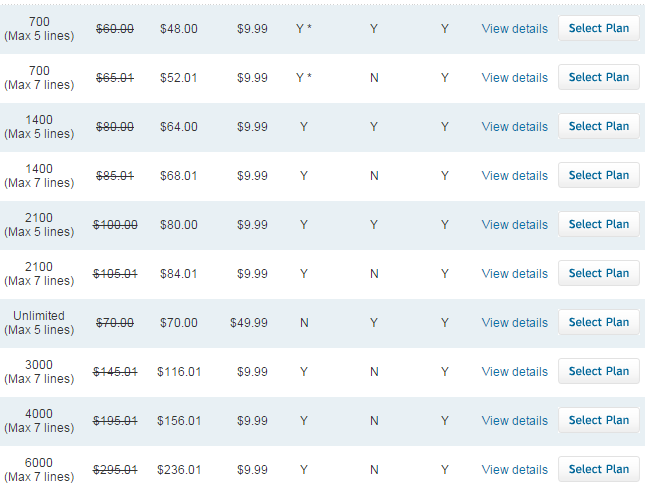Select the 3000 minute plan

(x=598, y=371)
